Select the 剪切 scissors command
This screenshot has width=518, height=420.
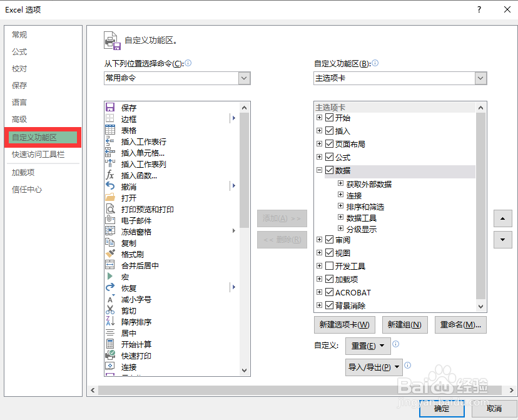point(129,310)
